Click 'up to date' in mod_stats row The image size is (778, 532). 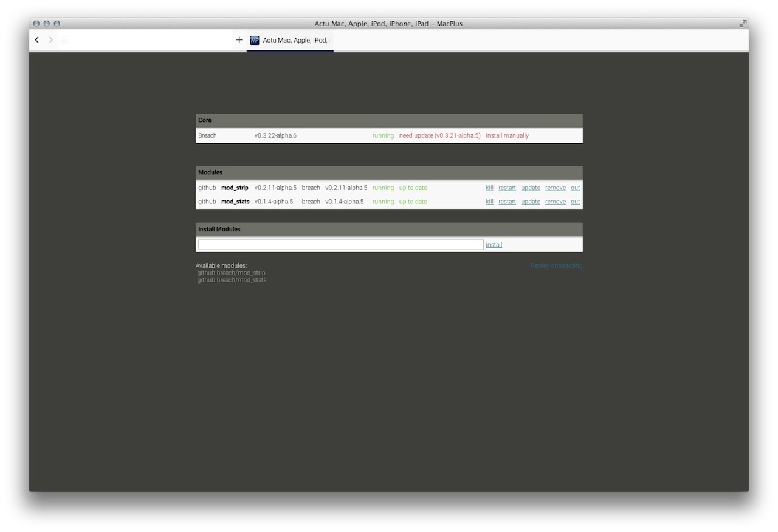[413, 202]
